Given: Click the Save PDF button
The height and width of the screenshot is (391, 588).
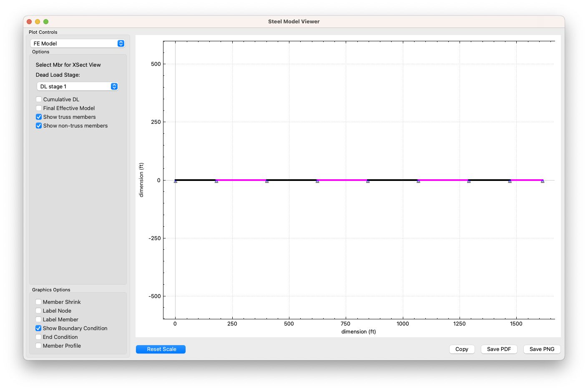Looking at the screenshot, I should pos(499,349).
